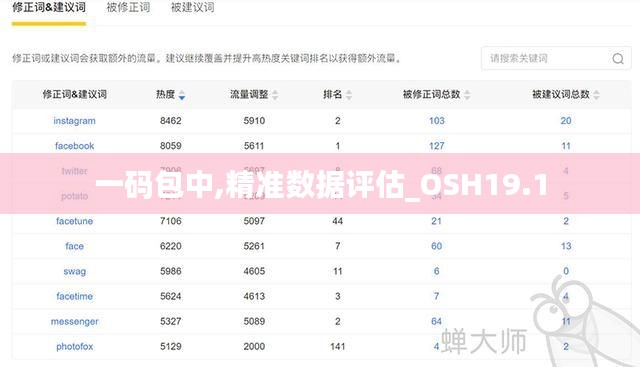Select traffic value 4605 for swag
Image resolution: width=640 pixels, height=367 pixels.
pyautogui.click(x=254, y=271)
